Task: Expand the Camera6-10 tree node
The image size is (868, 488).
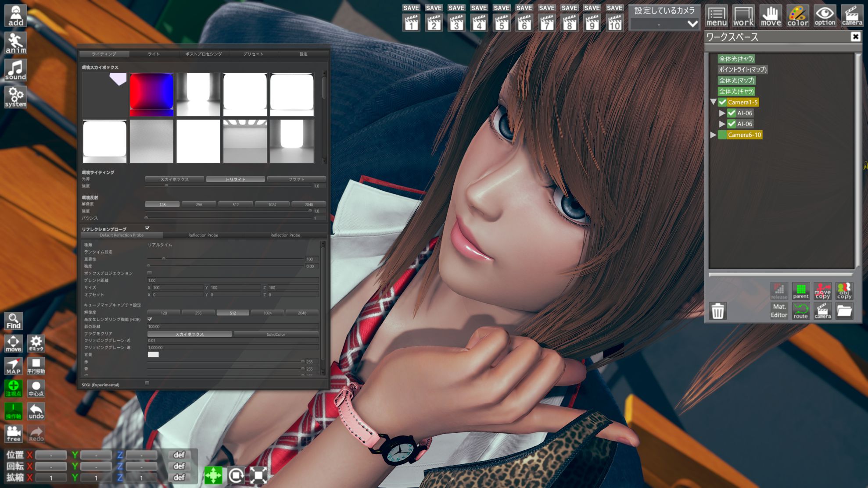Action: tap(713, 135)
